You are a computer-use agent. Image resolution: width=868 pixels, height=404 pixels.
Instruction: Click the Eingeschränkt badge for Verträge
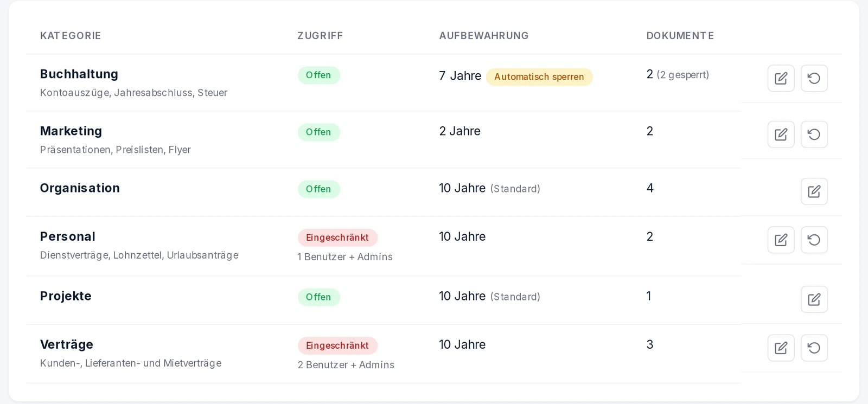pyautogui.click(x=337, y=345)
